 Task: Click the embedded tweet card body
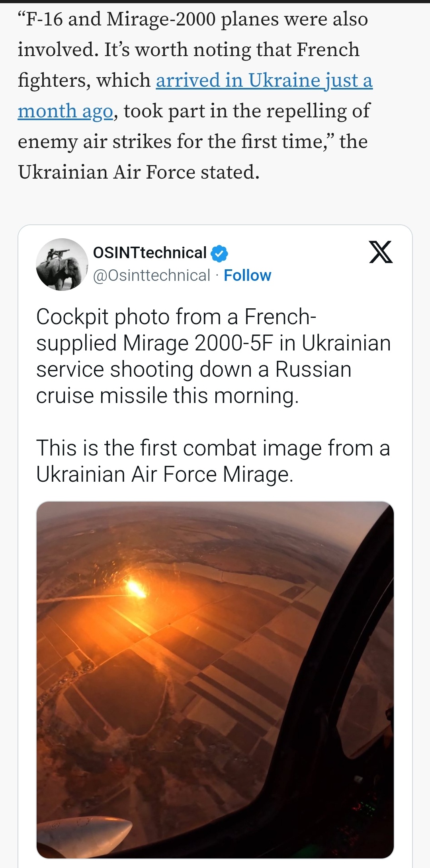point(215,398)
